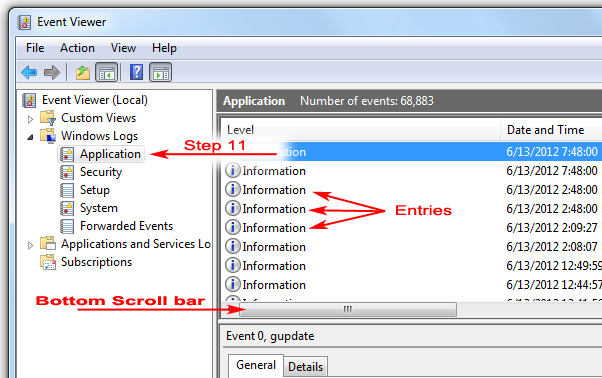The image size is (602, 378).
Task: Click the gray Forward arrow icon
Action: (x=52, y=72)
